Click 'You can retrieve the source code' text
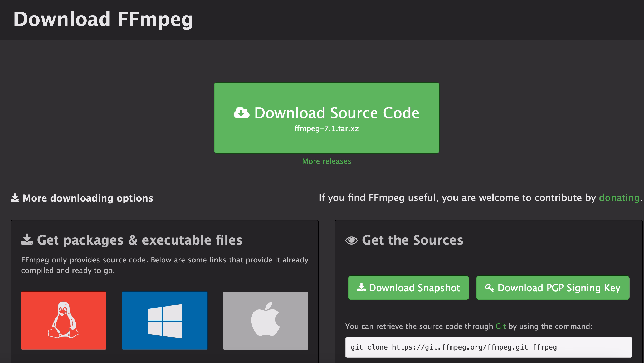This screenshot has width=644, height=363. tap(469, 326)
